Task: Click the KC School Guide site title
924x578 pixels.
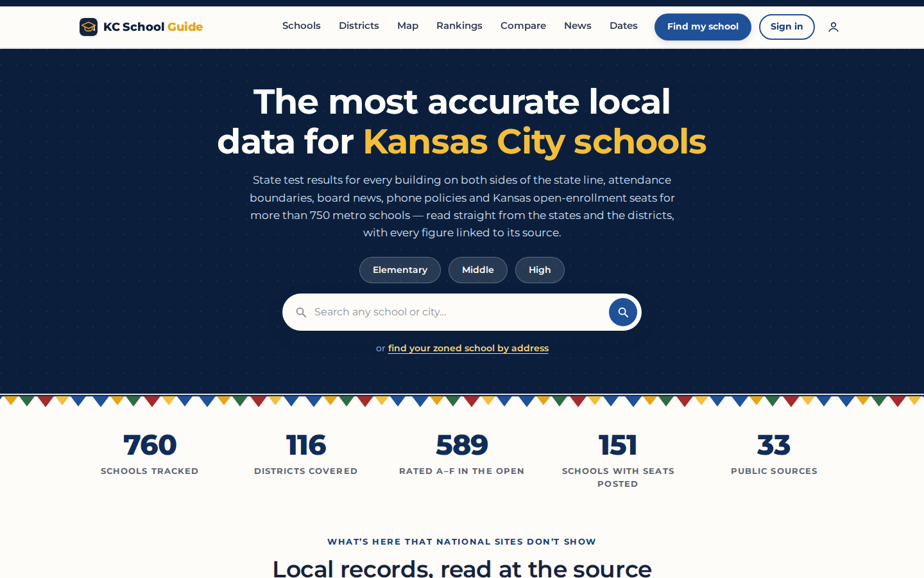Action: pyautogui.click(x=153, y=27)
